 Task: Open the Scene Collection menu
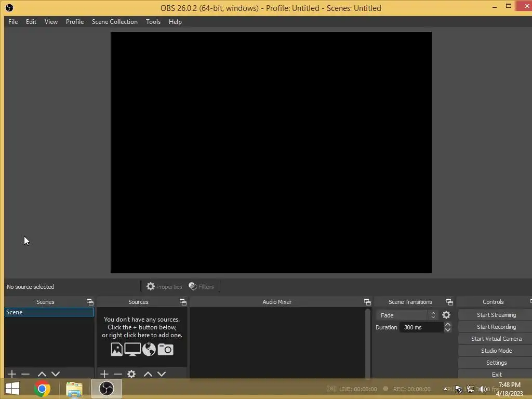click(115, 22)
